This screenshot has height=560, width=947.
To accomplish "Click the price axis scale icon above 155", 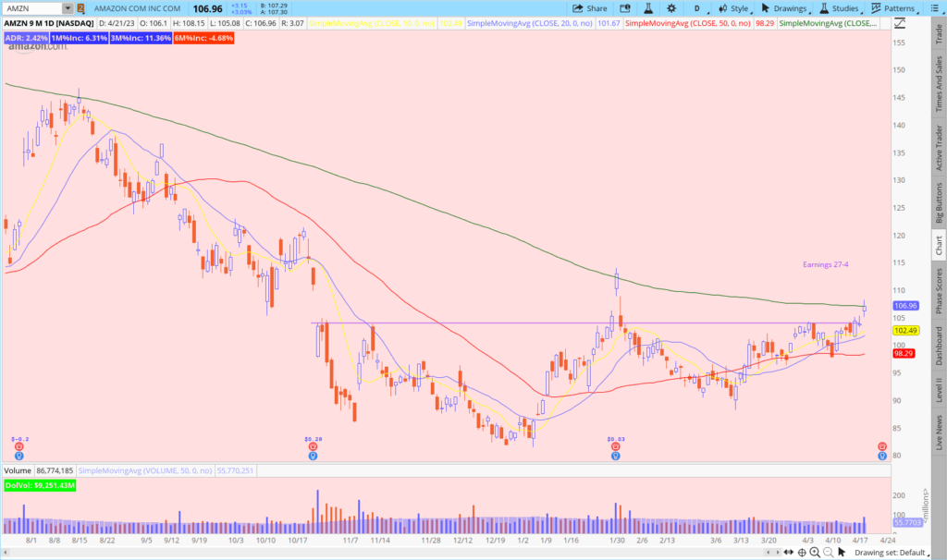I will tap(900, 23).
